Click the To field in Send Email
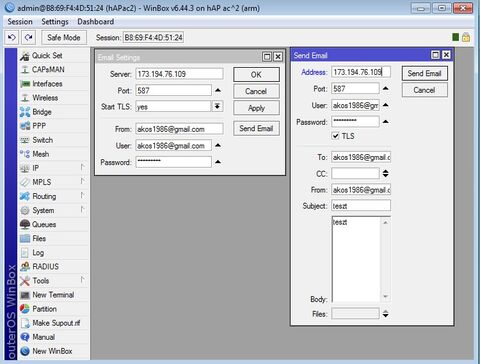This screenshot has height=364, width=480. [361, 157]
